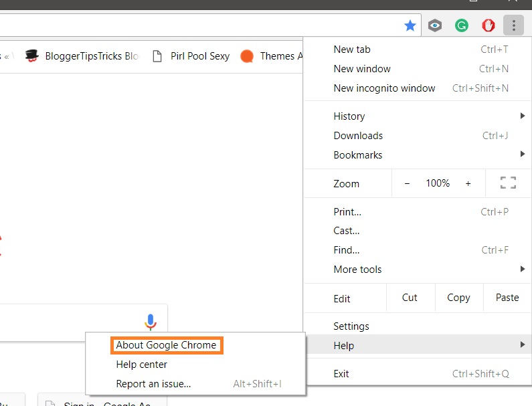Open the Pirl Pool Sexy bookmark
Viewport: 532px width, 406px height.
pyautogui.click(x=191, y=56)
